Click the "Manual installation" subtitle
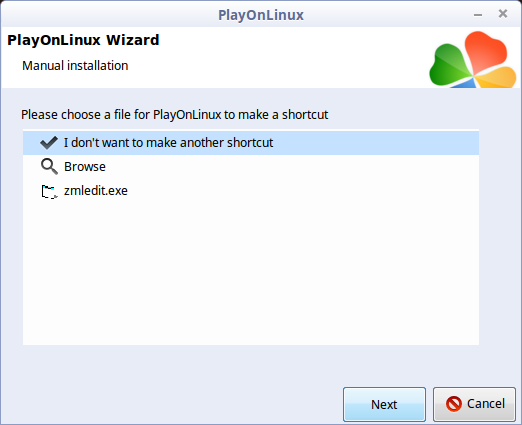The width and height of the screenshot is (522, 425). [75, 66]
